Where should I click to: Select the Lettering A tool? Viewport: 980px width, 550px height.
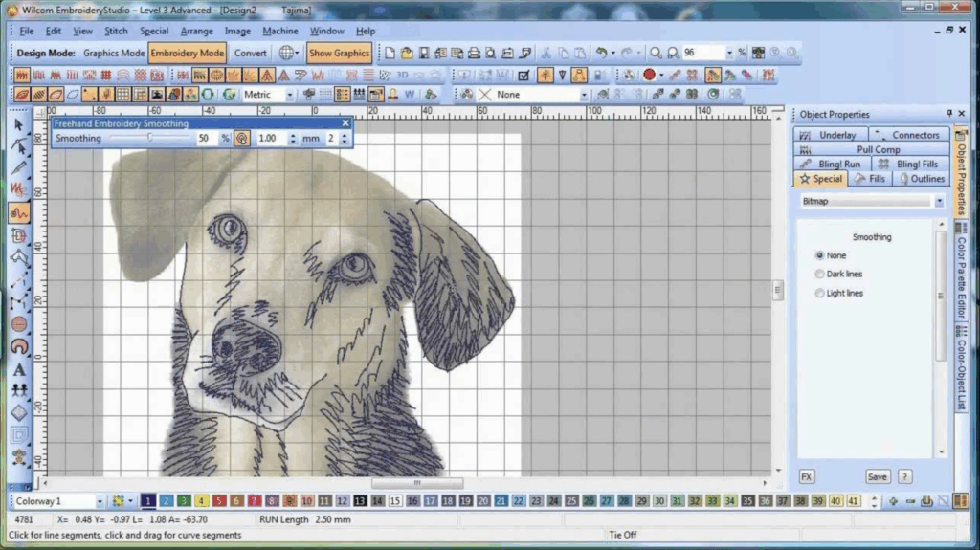click(19, 369)
